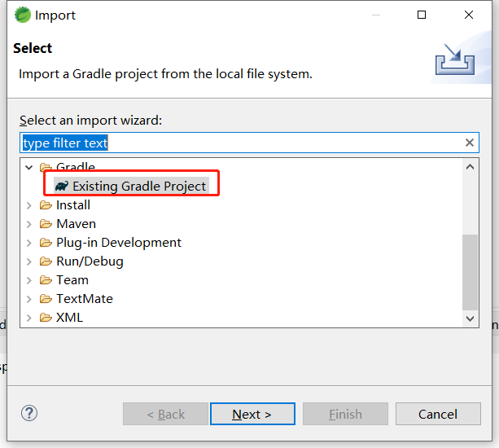Maximize the Import dialog window
The height and width of the screenshot is (448, 499).
[422, 15]
